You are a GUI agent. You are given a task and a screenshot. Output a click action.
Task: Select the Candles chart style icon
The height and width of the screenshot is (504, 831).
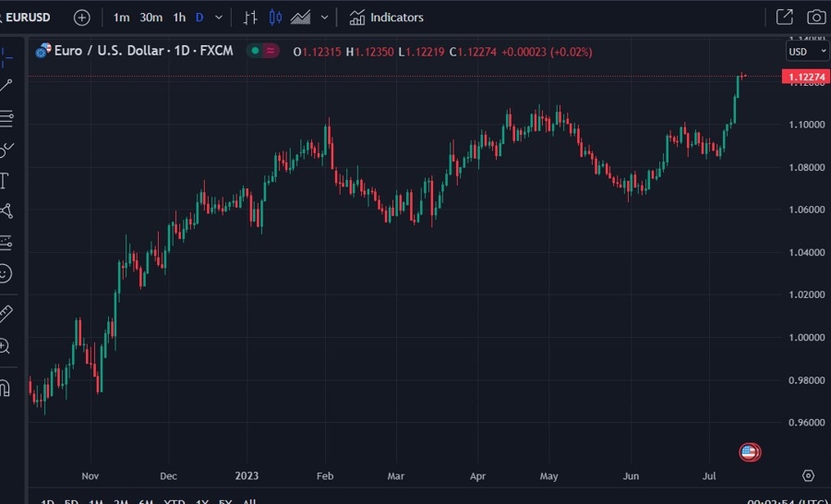275,18
